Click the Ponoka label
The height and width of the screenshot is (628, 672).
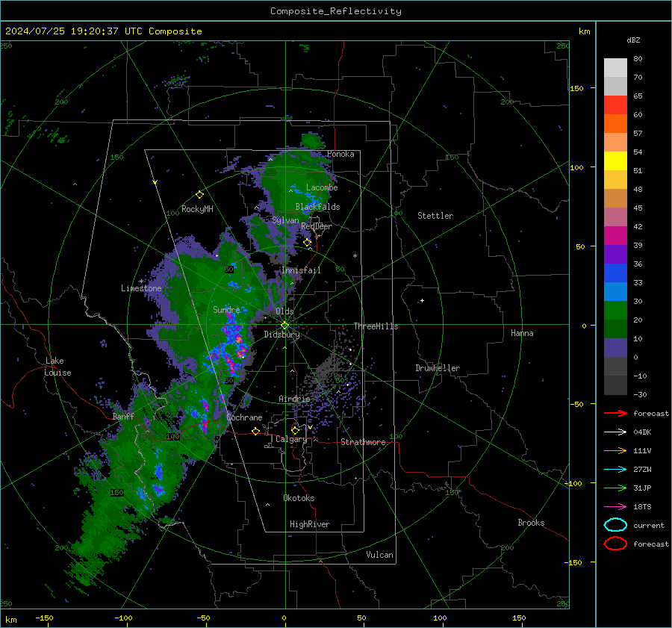[x=340, y=154]
